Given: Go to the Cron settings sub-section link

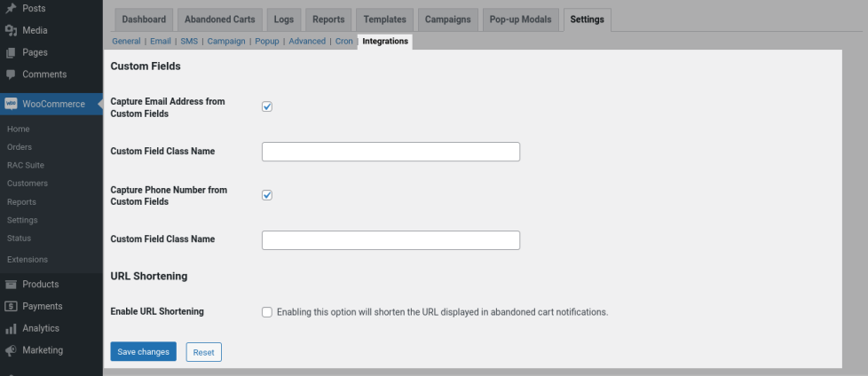Looking at the screenshot, I should (x=343, y=42).
